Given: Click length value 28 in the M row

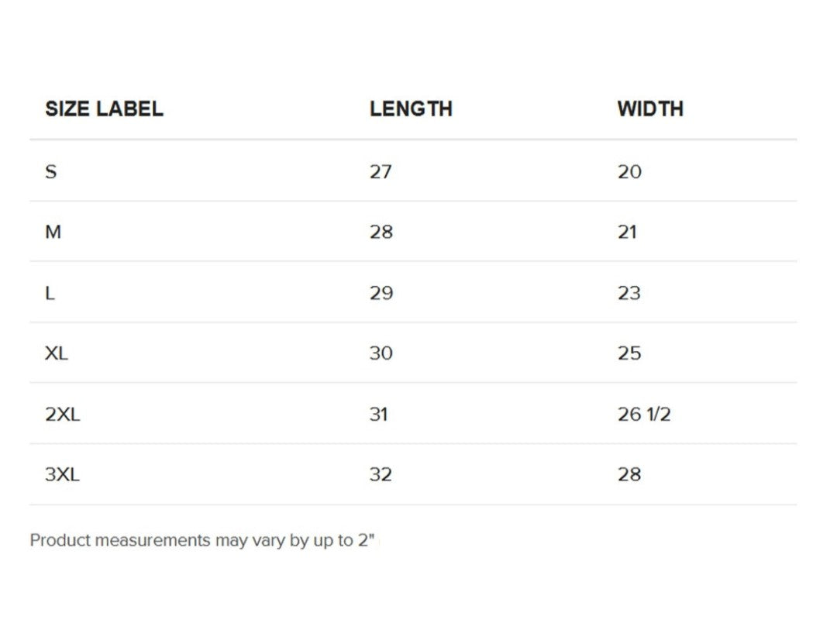Looking at the screenshot, I should point(381,232).
